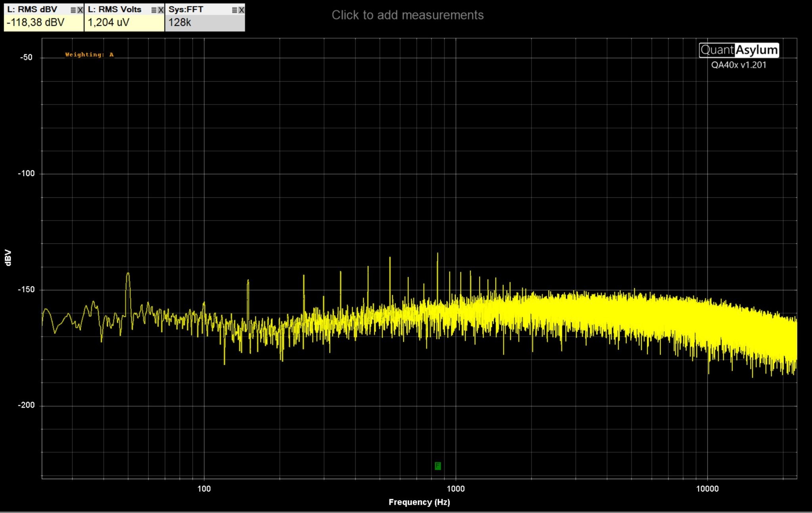Image resolution: width=812 pixels, height=513 pixels.
Task: Click the dBV axis label
Action: coord(8,257)
